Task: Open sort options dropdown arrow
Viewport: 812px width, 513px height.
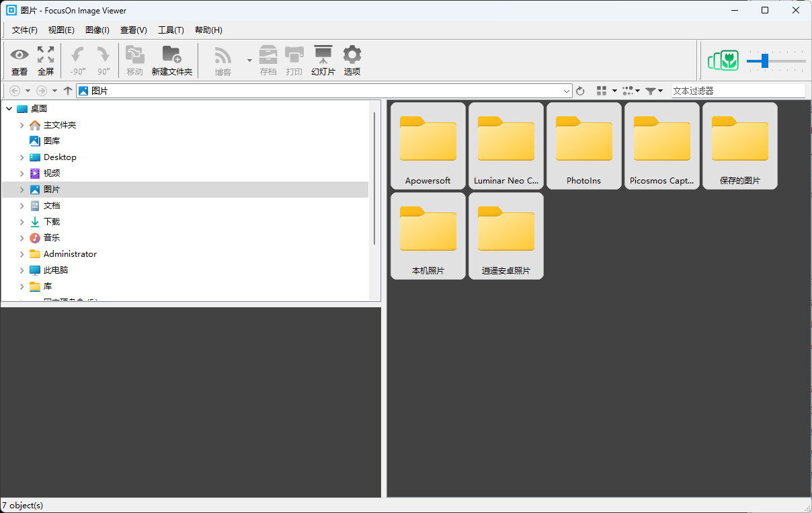Action: (637, 91)
